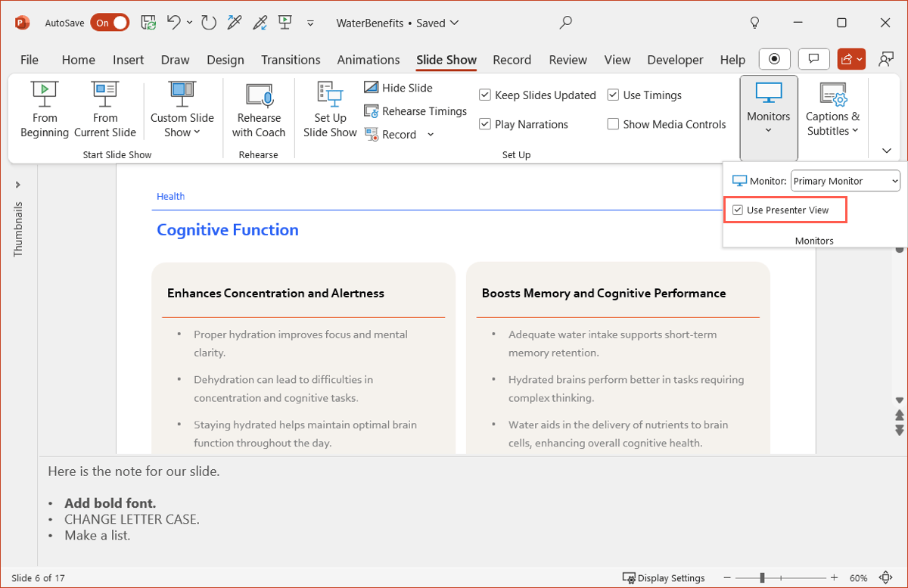Open search with the magnifier icon
This screenshot has height=588, width=908.
coord(565,23)
